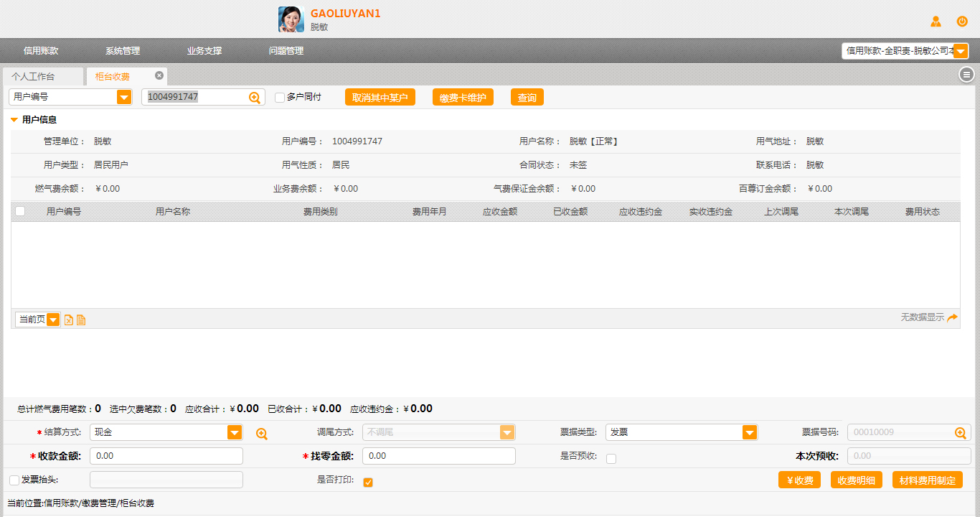Enable the 多户同付 checkbox
The width and height of the screenshot is (980, 517).
click(x=280, y=98)
